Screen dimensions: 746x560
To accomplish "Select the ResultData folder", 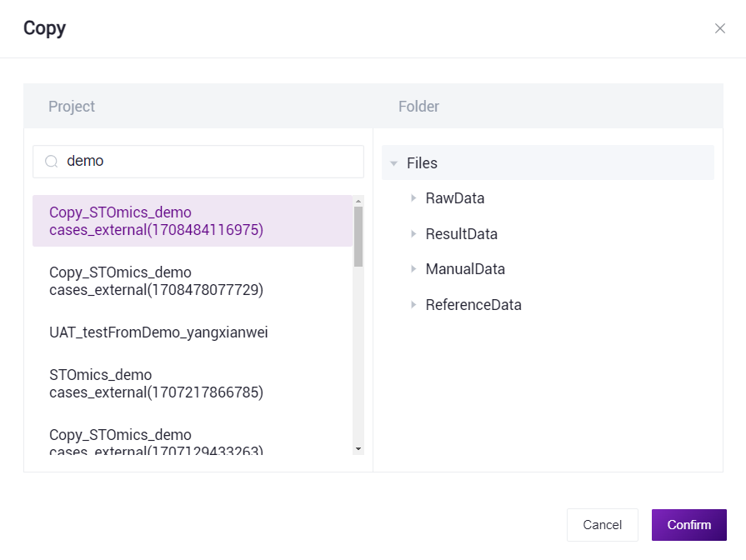I will point(462,233).
